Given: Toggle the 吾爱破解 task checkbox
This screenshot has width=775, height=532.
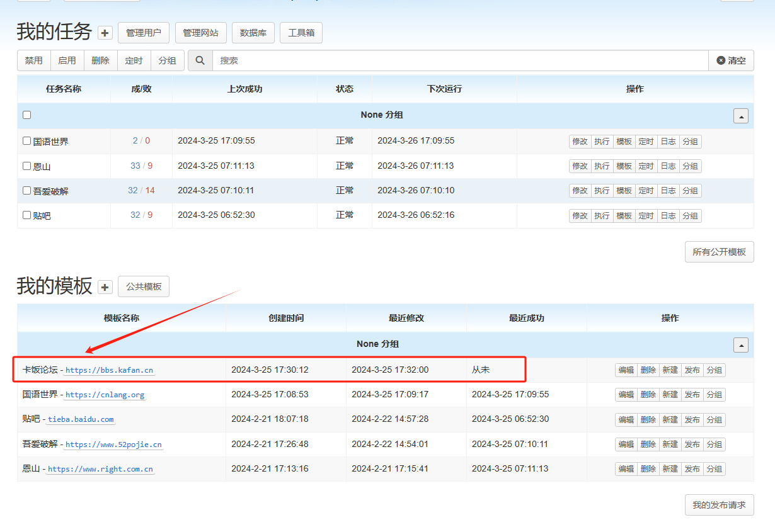Looking at the screenshot, I should [27, 191].
